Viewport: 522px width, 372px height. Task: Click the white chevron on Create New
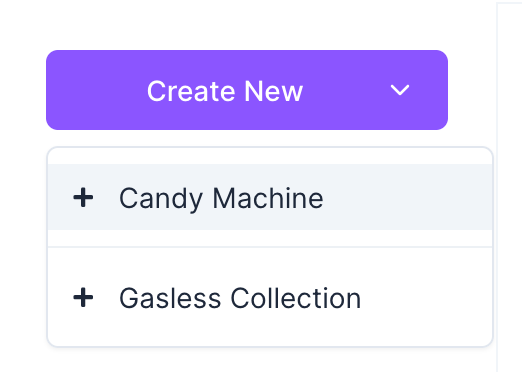[400, 90]
